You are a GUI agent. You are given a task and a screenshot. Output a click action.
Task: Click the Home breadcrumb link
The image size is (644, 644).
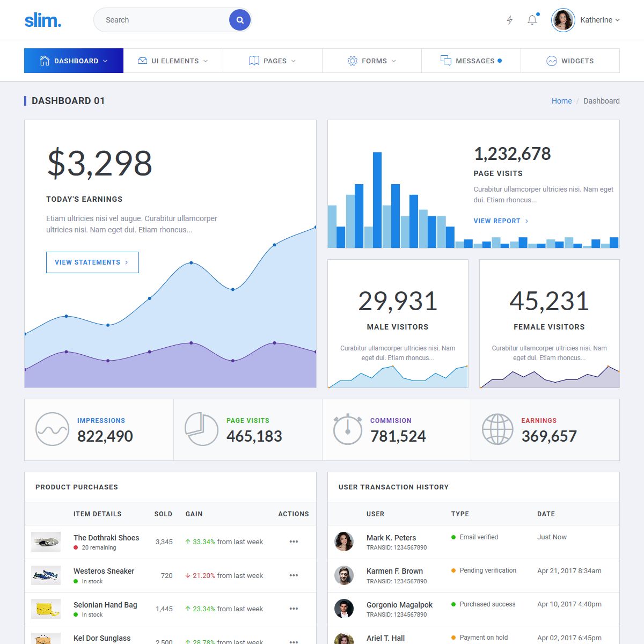pyautogui.click(x=561, y=101)
